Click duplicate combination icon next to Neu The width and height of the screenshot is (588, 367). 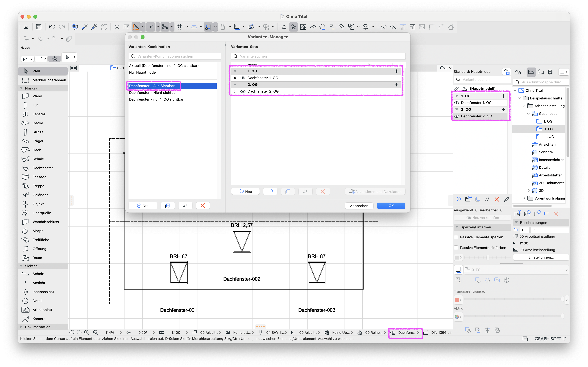point(167,206)
